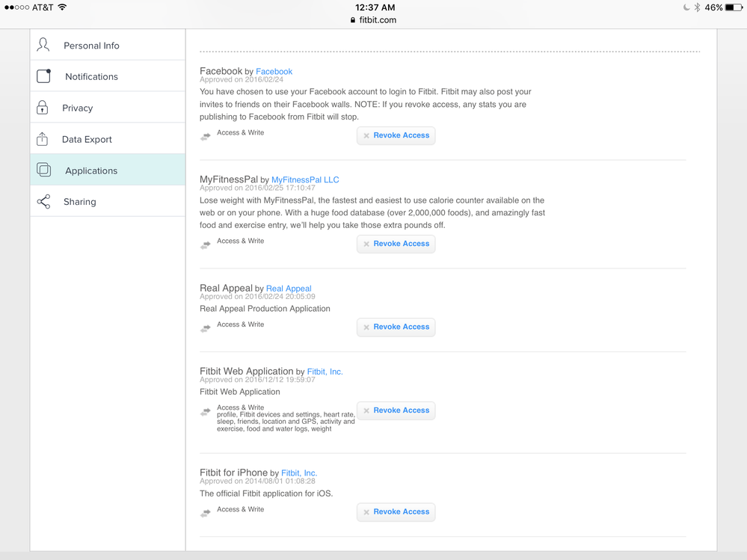
Task: Click the Sharing share icon
Action: coord(43,201)
